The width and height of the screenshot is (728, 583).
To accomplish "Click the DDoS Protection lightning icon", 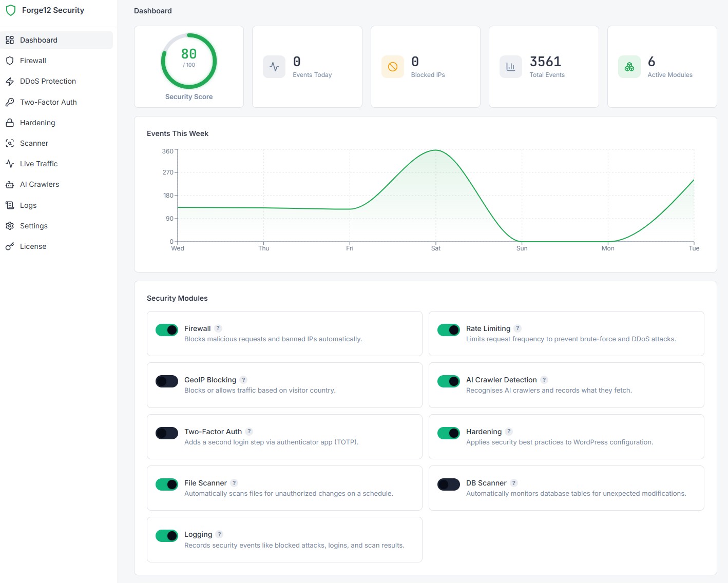I will (x=10, y=81).
